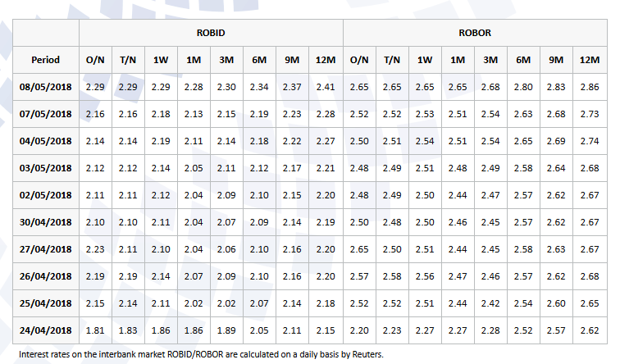Viewport: 620px width, 364px height.
Task: Click the O/N header under ROBID
Action: coord(94,60)
